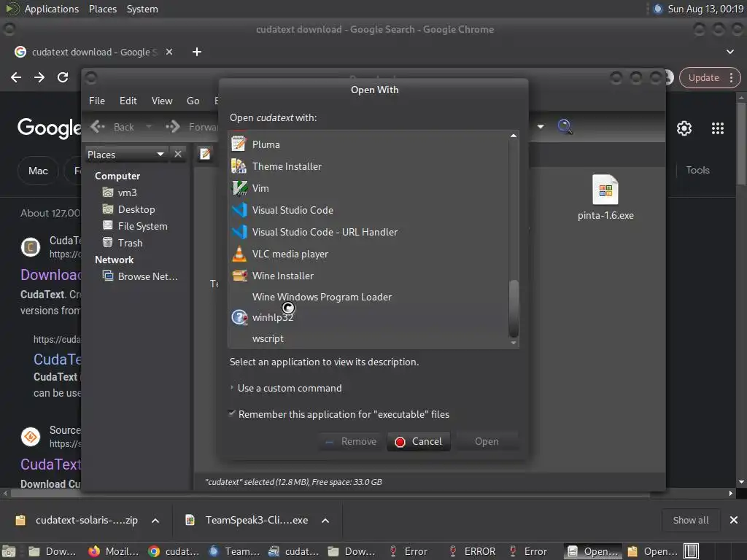Close the Chrome downloads bar

[x=734, y=520]
